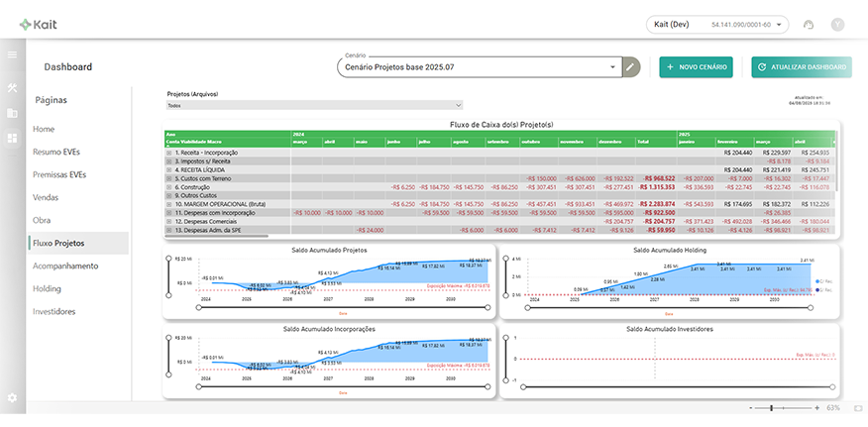This screenshot has height=427, width=868.
Task: Toggle the 'C/ Rec.' legend item in Holding chart
Action: pos(823,281)
